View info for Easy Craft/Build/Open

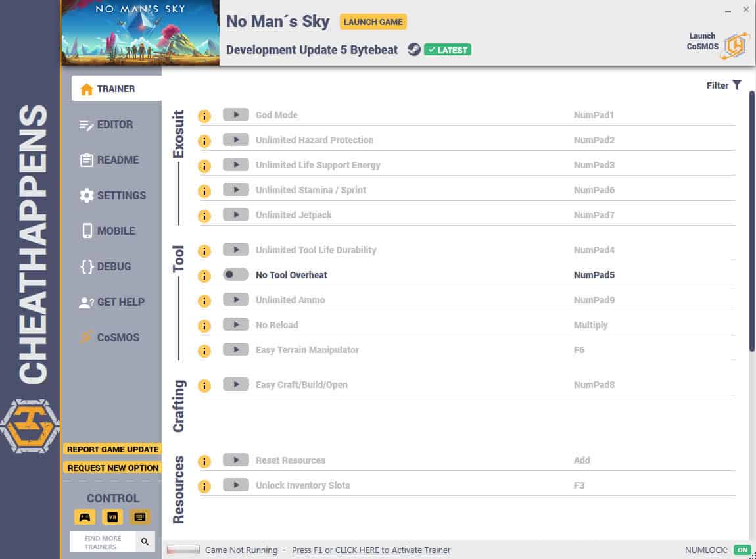[204, 386]
